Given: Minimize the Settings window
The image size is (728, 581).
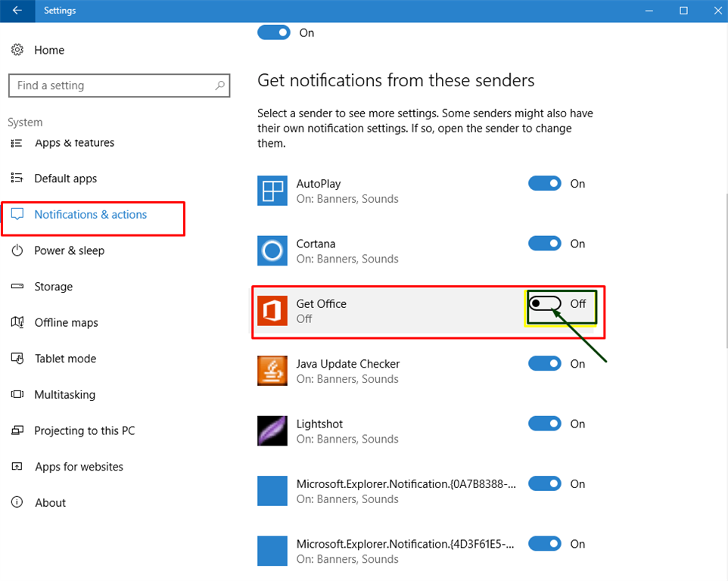Looking at the screenshot, I should (649, 10).
